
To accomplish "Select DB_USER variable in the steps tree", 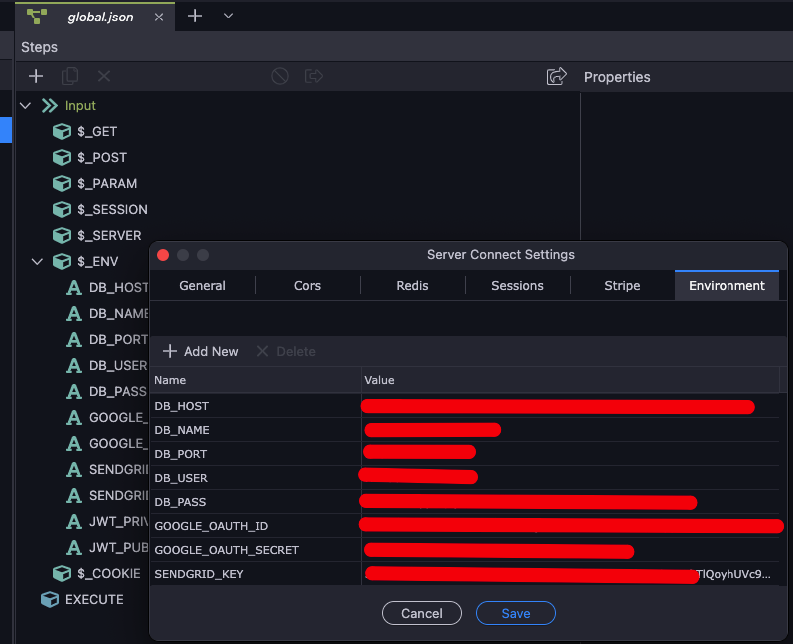I will tap(118, 366).
